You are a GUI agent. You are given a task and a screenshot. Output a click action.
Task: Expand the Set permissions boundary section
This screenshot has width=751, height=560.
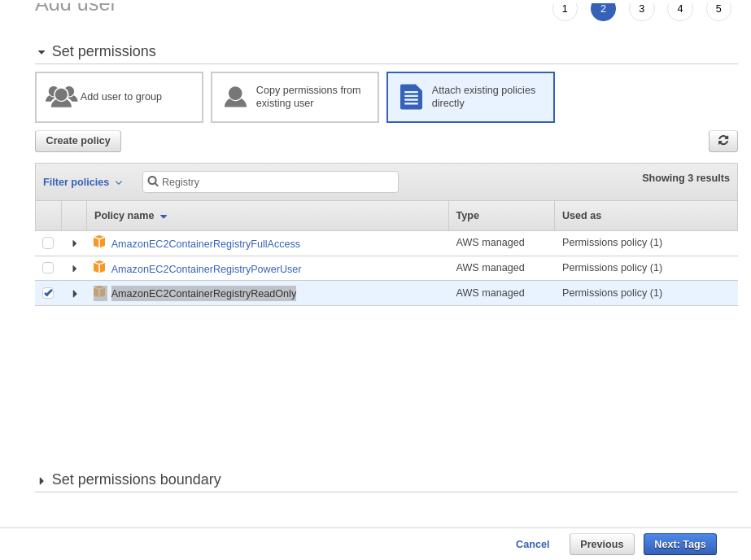pyautogui.click(x=41, y=479)
